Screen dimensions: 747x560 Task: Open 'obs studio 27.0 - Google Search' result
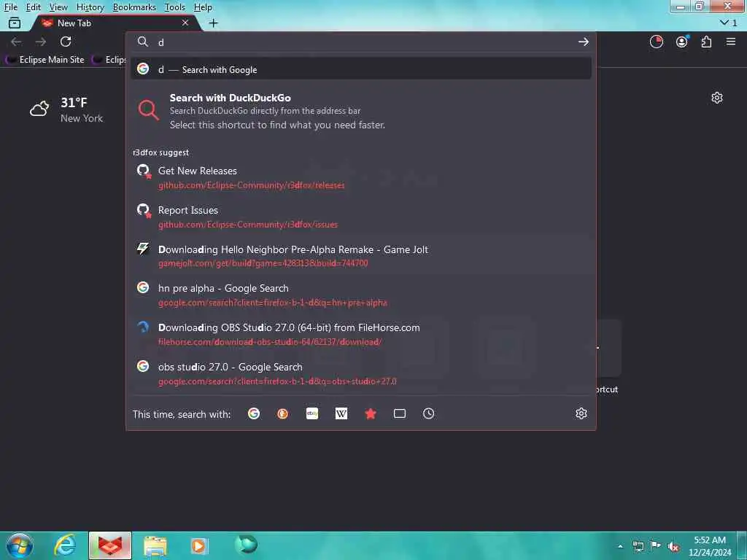point(360,374)
